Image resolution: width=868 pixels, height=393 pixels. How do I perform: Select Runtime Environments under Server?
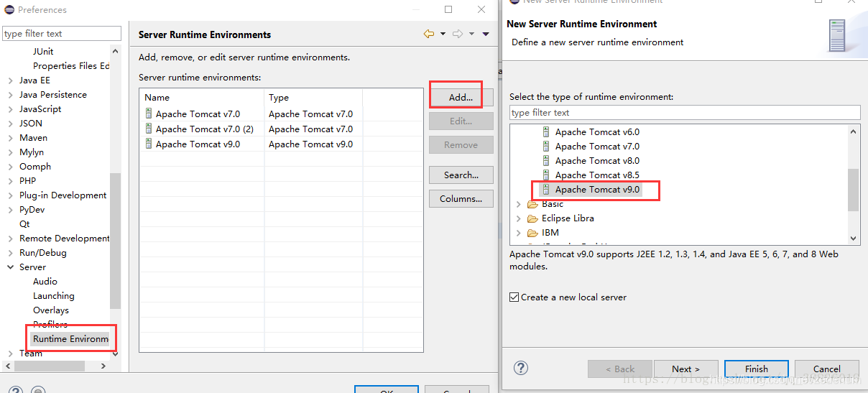(x=71, y=338)
